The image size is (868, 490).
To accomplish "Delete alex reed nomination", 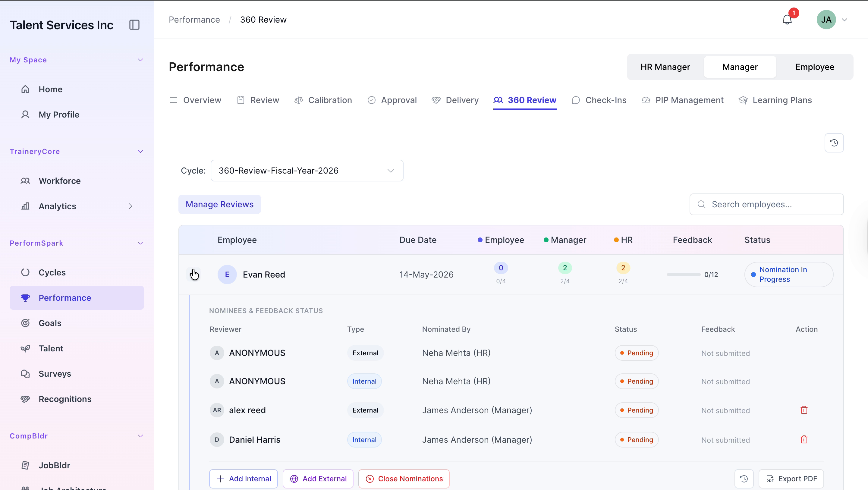I will click(804, 410).
